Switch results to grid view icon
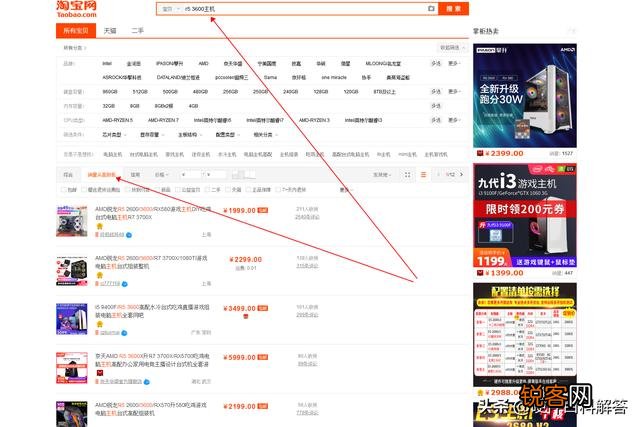This screenshot has height=427, width=640. [407, 175]
